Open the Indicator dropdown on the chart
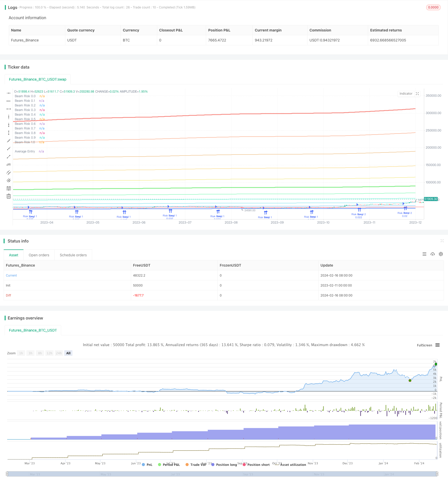 [406, 94]
